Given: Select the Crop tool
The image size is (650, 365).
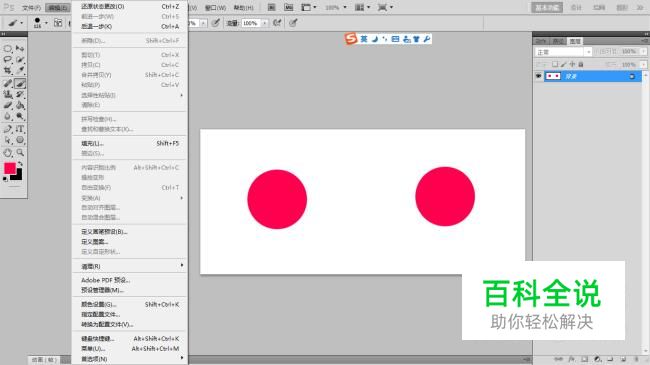Looking at the screenshot, I should (7, 71).
